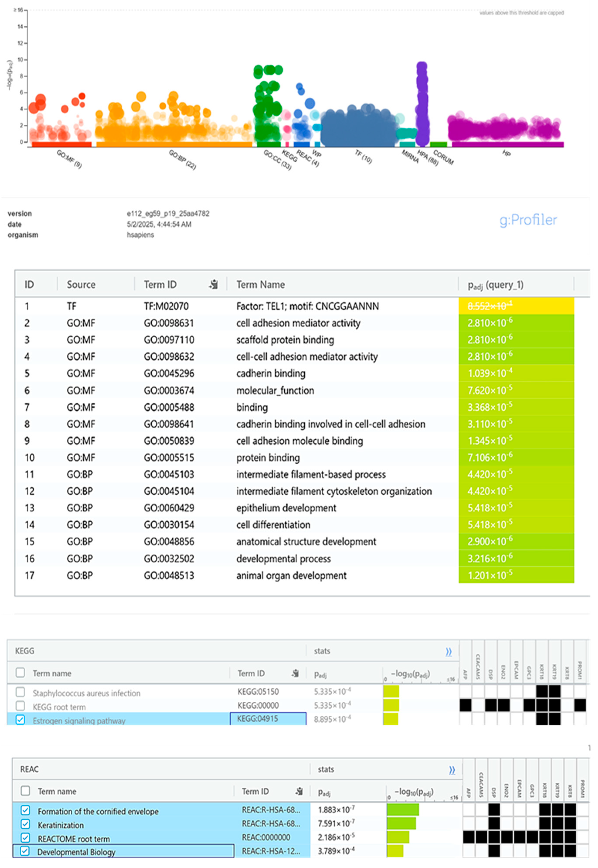This screenshot has height=868, width=598.
Task: Click Term name column header in REAC table
Action: 57,791
